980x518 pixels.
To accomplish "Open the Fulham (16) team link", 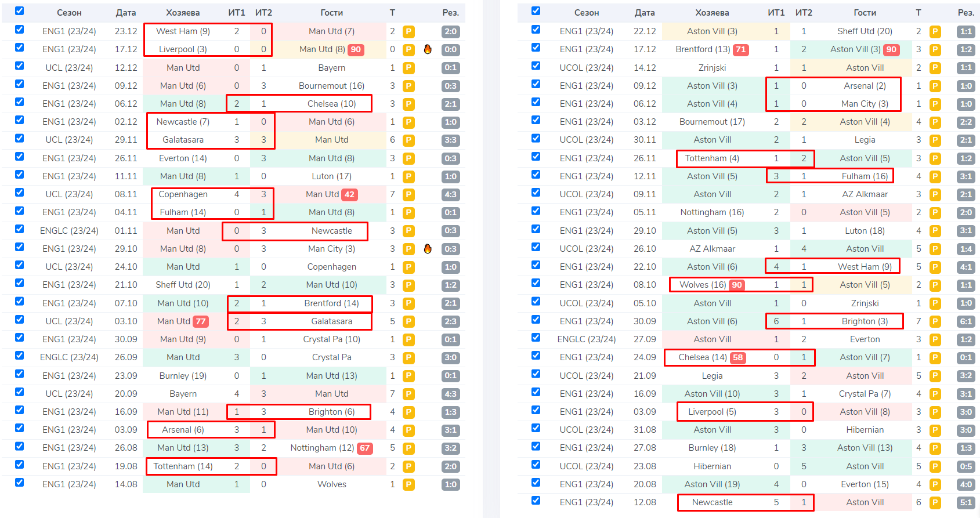I will pos(865,176).
